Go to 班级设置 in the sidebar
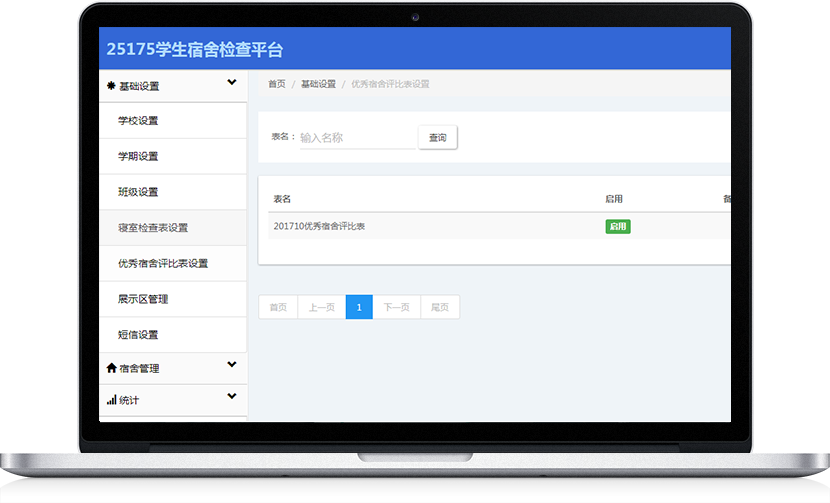Viewport: 830px width, 503px height. 138,192
